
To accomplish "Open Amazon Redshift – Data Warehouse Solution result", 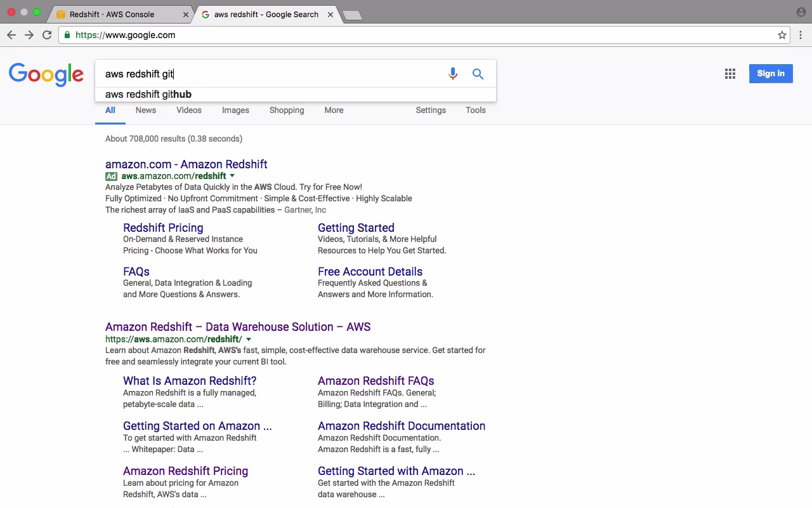I will pos(238,327).
